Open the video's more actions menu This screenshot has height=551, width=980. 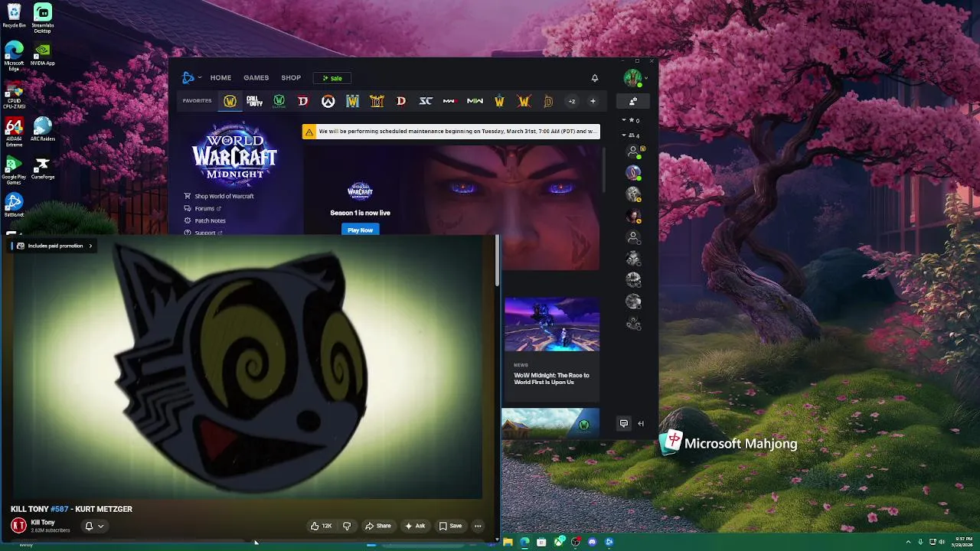pos(478,526)
